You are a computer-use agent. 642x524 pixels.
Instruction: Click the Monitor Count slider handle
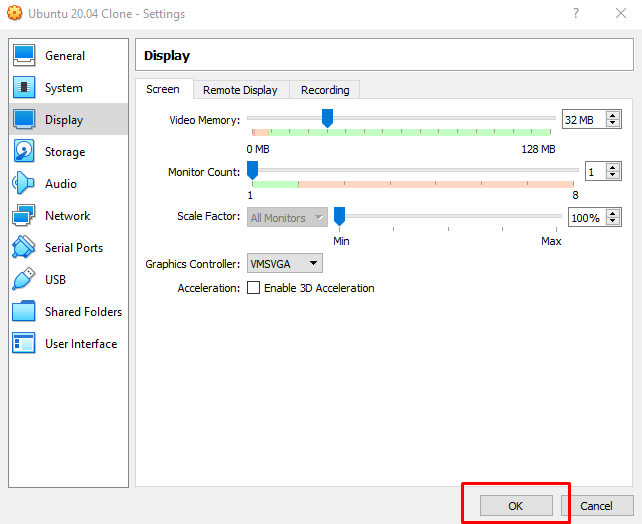click(x=253, y=170)
